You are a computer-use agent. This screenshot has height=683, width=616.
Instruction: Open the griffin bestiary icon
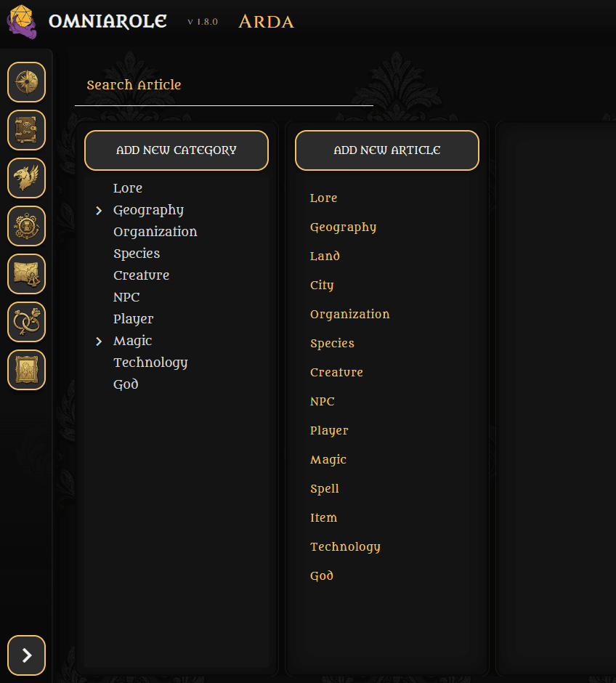tap(27, 178)
